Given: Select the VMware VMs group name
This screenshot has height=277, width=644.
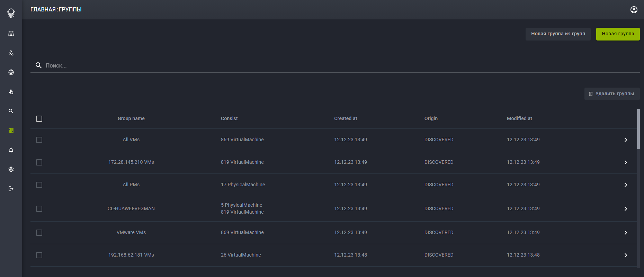Looking at the screenshot, I should (131, 232).
